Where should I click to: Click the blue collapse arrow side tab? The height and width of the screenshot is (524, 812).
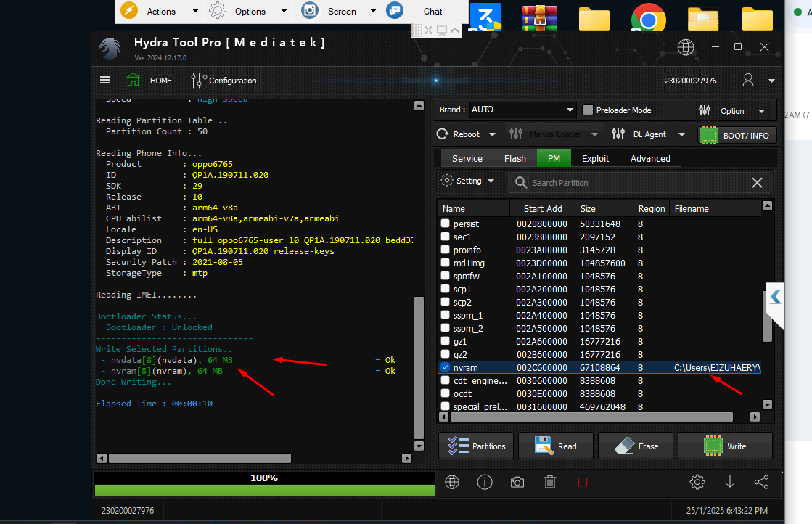(775, 297)
